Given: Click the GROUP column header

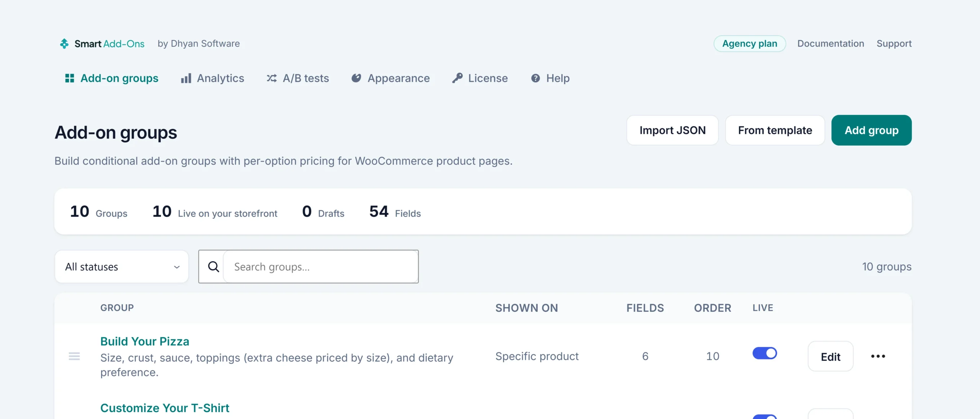Looking at the screenshot, I should 117,308.
